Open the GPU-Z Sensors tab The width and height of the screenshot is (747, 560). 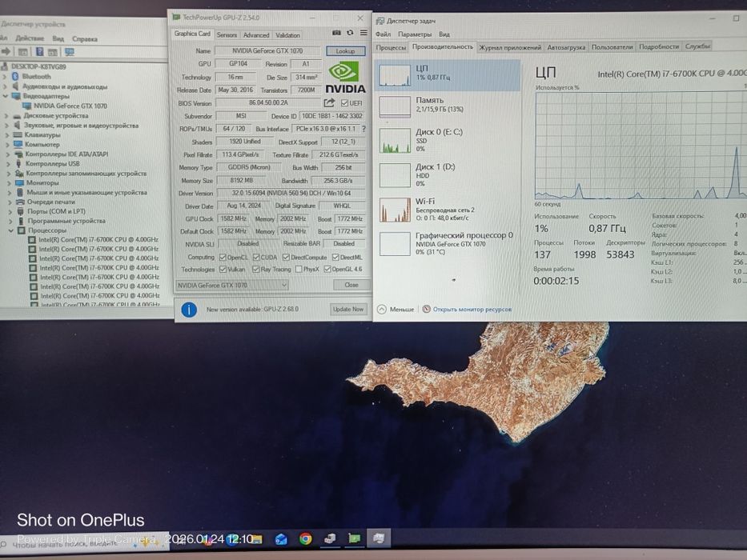[x=227, y=34]
